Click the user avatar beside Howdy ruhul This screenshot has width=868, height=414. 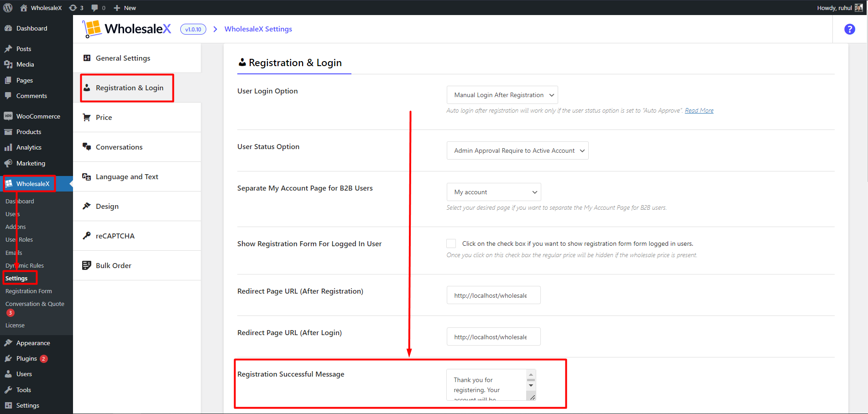[858, 8]
